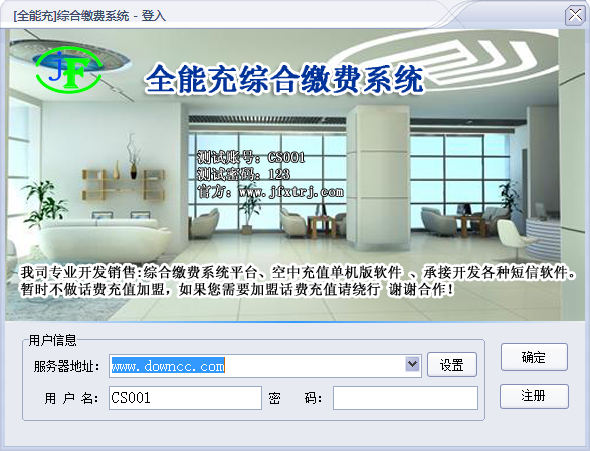Click the 我司专业开发销售 description line
This screenshot has height=451, width=590.
click(x=298, y=272)
